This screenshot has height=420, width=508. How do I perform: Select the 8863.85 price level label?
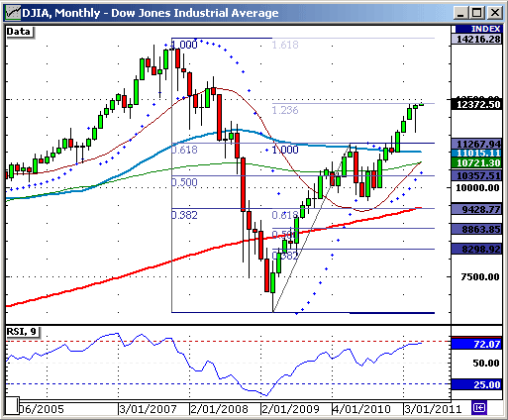click(x=476, y=229)
